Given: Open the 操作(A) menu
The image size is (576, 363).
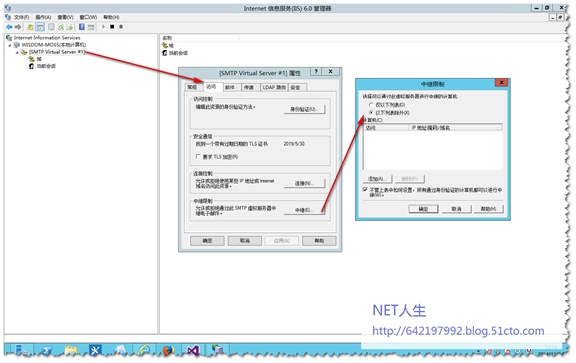Looking at the screenshot, I should click(43, 17).
